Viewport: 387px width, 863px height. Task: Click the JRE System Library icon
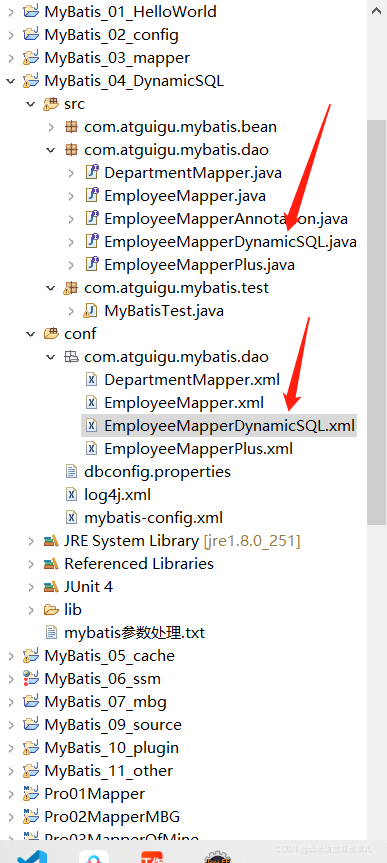click(51, 541)
